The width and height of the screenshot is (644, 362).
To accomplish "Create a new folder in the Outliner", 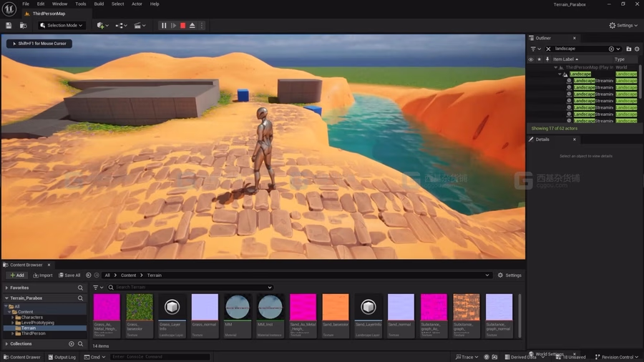I will (628, 49).
